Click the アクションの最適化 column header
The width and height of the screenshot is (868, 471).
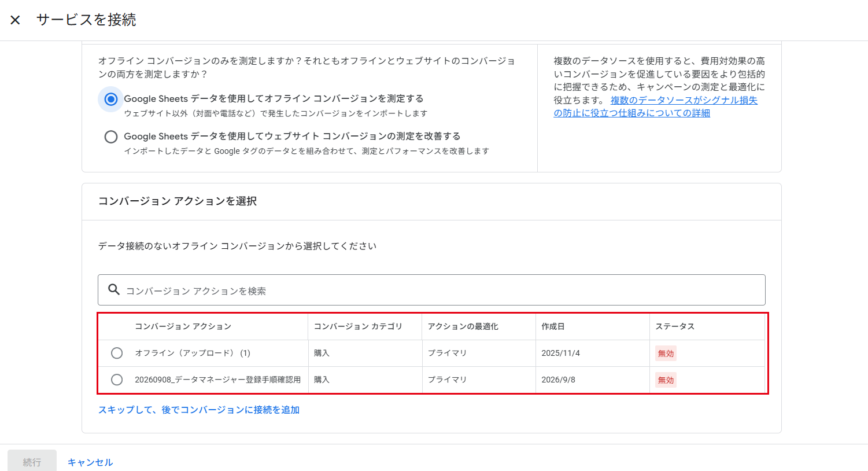[463, 326]
